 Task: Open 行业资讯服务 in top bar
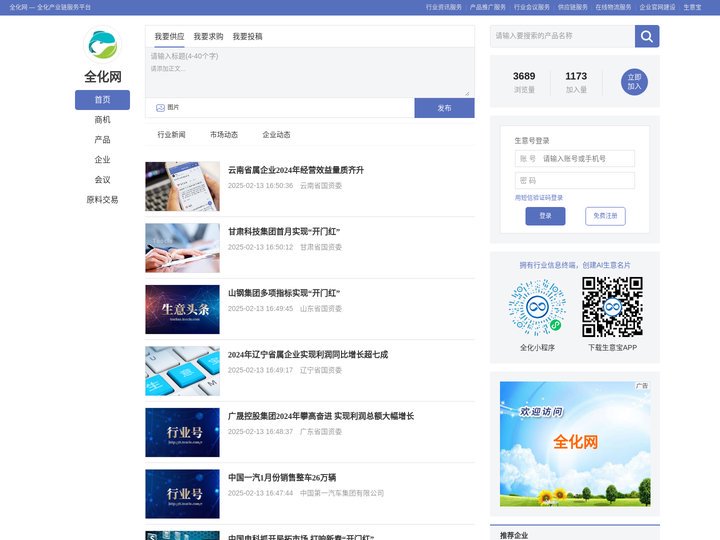coord(444,7)
